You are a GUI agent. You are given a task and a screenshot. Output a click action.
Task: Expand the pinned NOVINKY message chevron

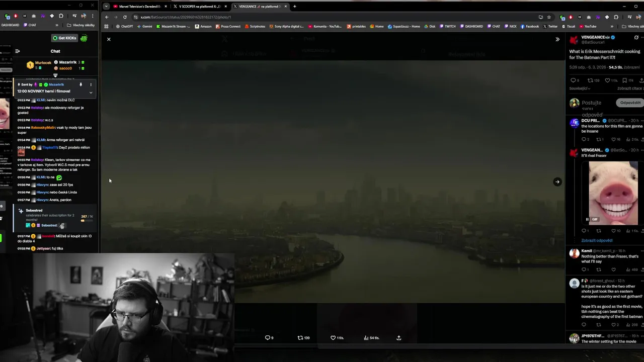[91, 93]
